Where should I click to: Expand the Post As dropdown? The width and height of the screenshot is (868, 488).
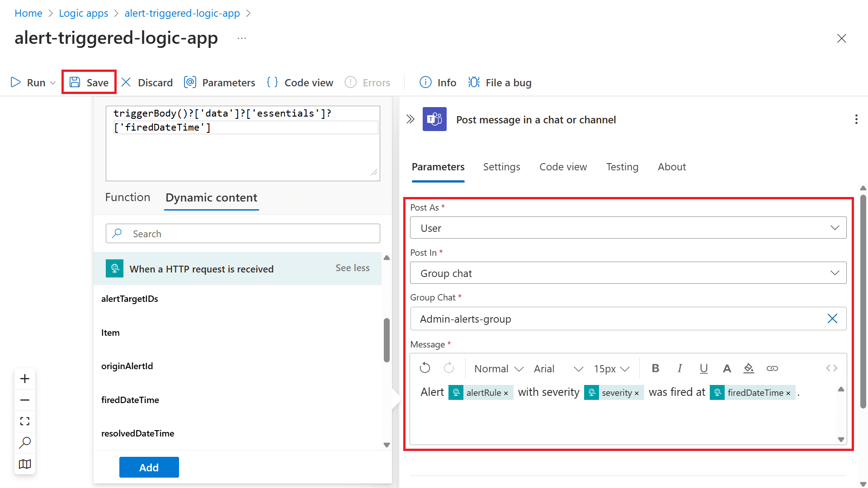coord(836,227)
